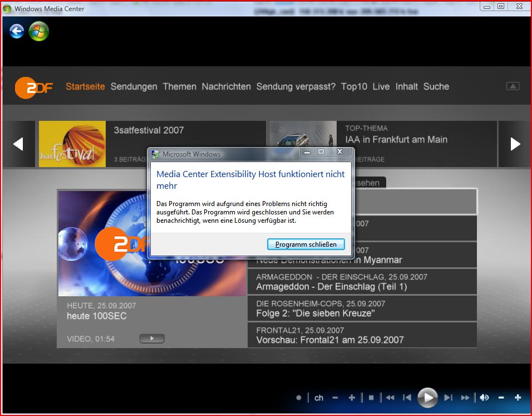Click Programm schließen button
This screenshot has width=532, height=416.
coord(306,244)
